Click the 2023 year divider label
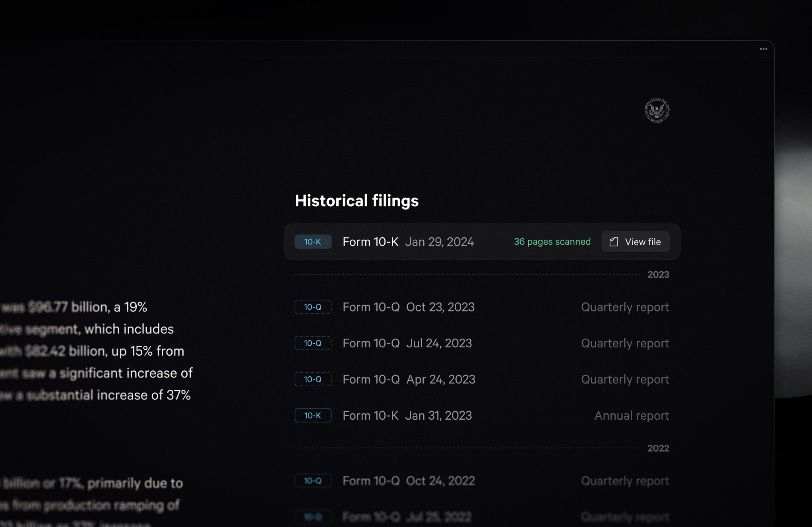Screen dimensions: 812x527 [x=658, y=275]
